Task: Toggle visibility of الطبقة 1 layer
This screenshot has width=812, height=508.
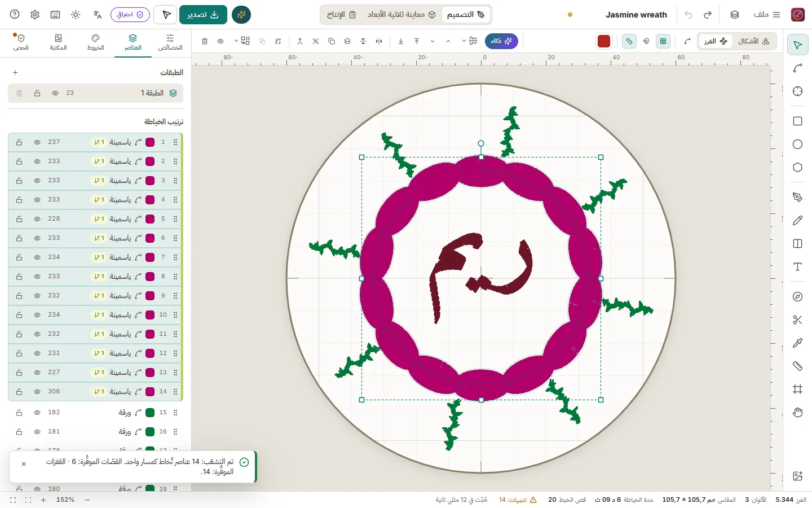Action: pos(55,93)
